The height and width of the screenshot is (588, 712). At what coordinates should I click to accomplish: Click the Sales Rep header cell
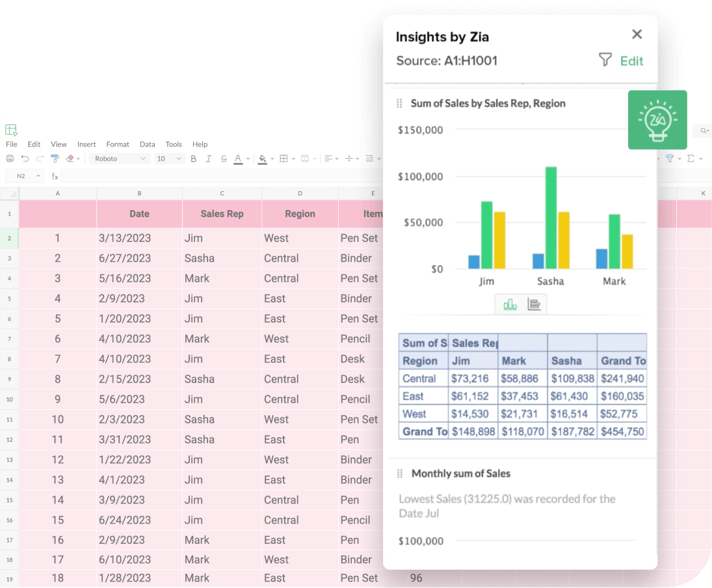[x=222, y=214]
